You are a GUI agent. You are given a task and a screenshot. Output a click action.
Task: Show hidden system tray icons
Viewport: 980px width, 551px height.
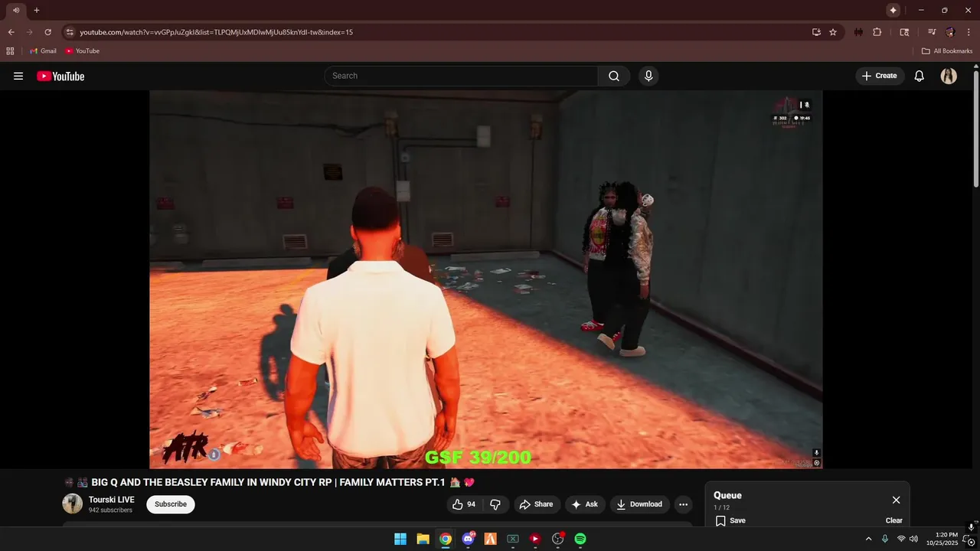click(x=868, y=539)
